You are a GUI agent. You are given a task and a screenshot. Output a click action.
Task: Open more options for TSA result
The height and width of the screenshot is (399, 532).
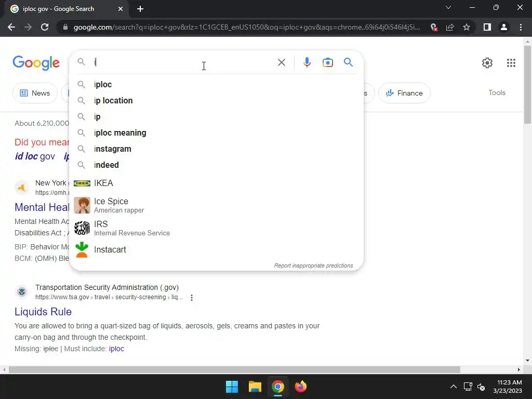coord(192,298)
